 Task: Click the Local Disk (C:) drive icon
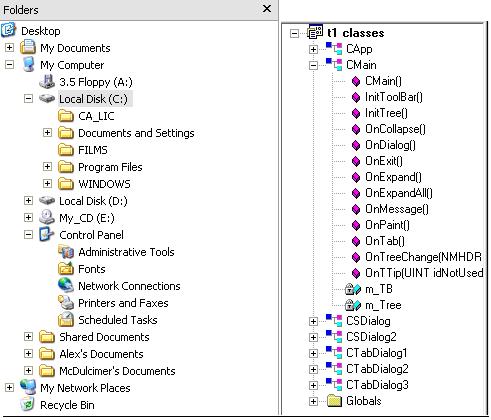[x=47, y=98]
